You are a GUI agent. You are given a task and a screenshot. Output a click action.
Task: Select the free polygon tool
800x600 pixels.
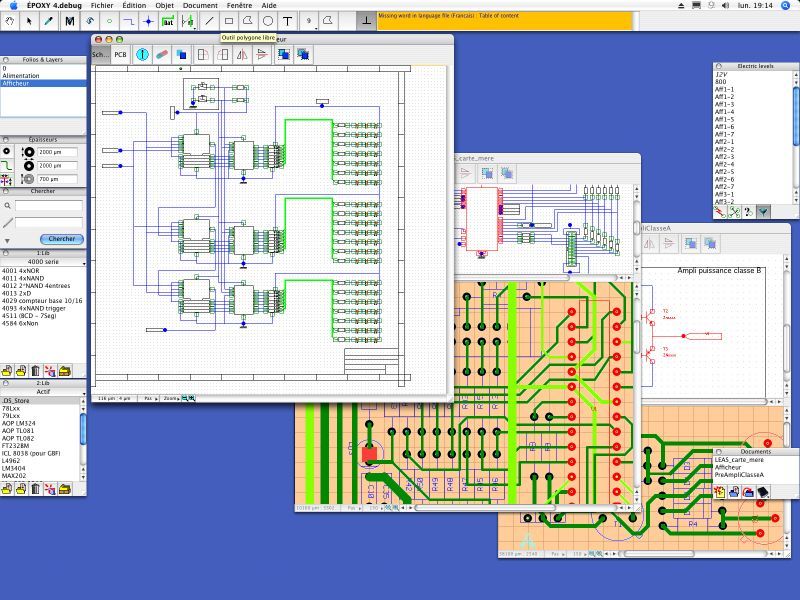pos(248,21)
